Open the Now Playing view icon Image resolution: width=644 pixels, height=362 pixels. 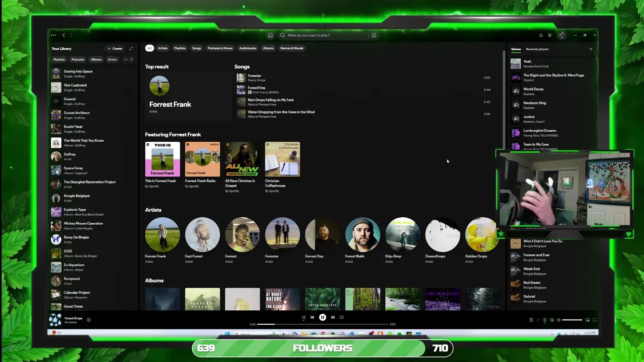click(x=531, y=320)
